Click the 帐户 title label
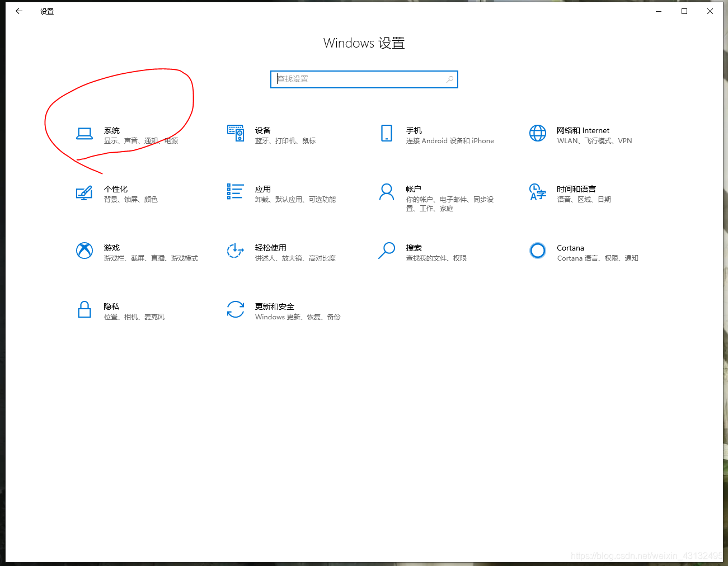 click(414, 189)
